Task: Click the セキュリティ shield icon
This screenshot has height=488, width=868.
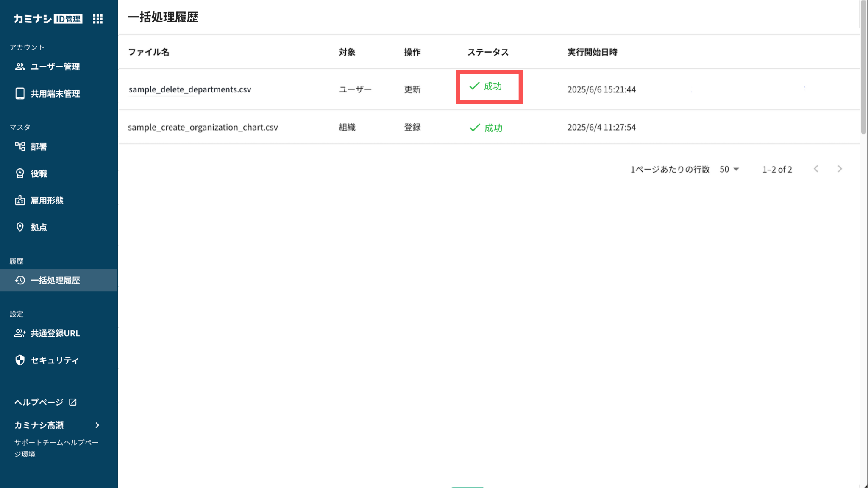Action: pyautogui.click(x=20, y=360)
